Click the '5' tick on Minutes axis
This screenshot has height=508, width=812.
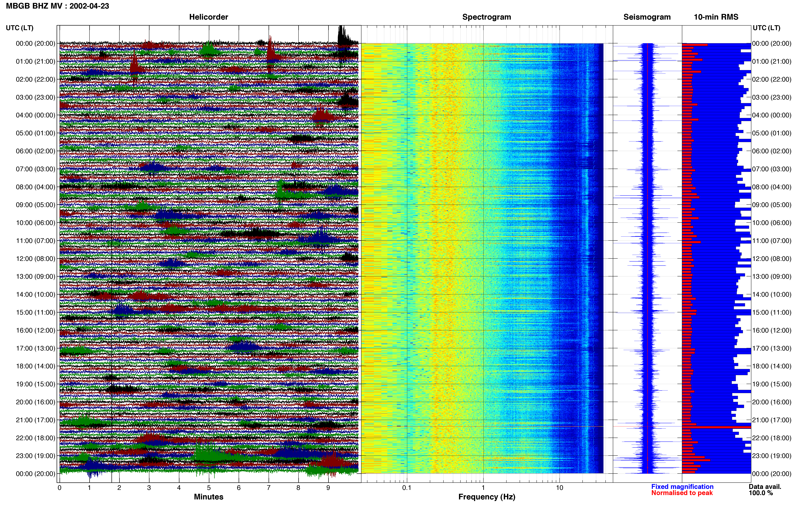pyautogui.click(x=209, y=488)
